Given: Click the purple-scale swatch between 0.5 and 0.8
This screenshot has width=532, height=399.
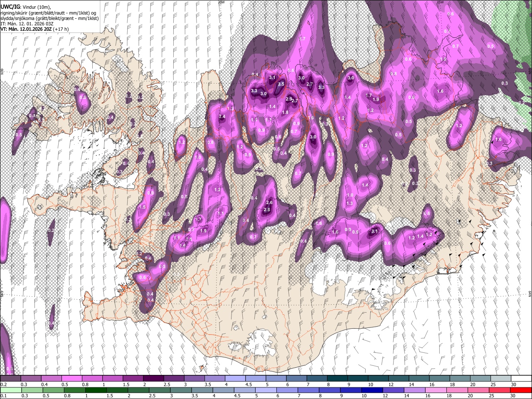Looking at the screenshot, I should point(71,379).
